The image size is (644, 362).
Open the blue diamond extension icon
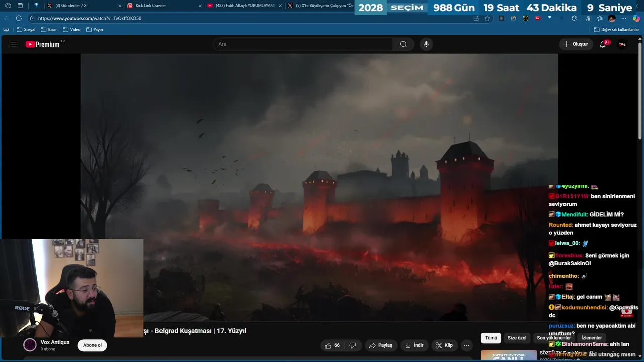pyautogui.click(x=549, y=18)
